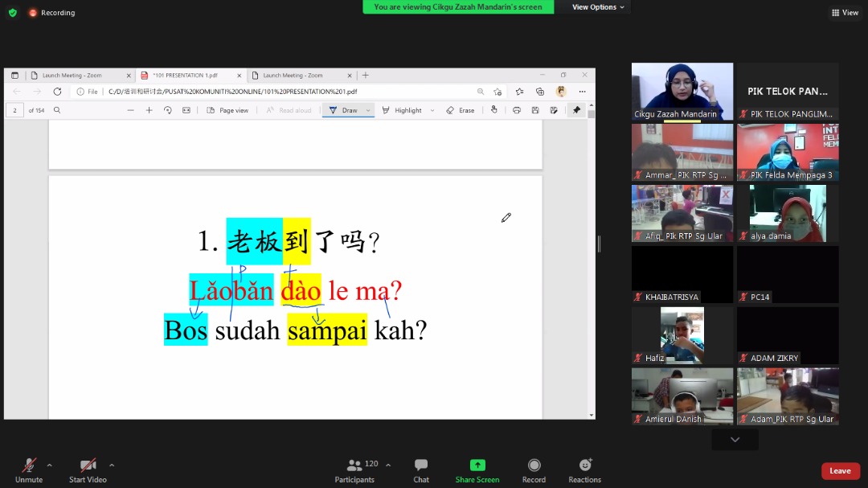Open Highlight color options dropdown
The height and width of the screenshot is (488, 868).
pos(432,110)
